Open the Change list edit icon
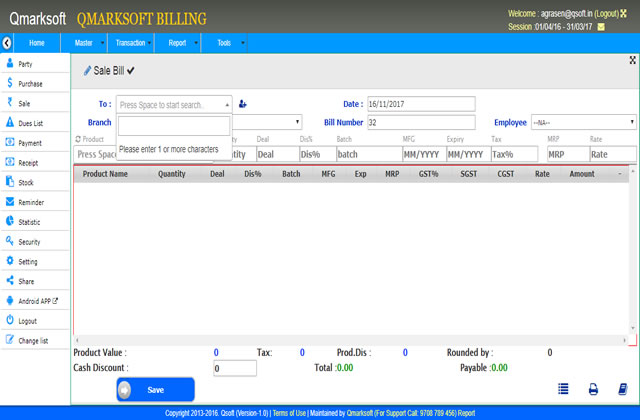This screenshot has width=640, height=420. [10, 339]
